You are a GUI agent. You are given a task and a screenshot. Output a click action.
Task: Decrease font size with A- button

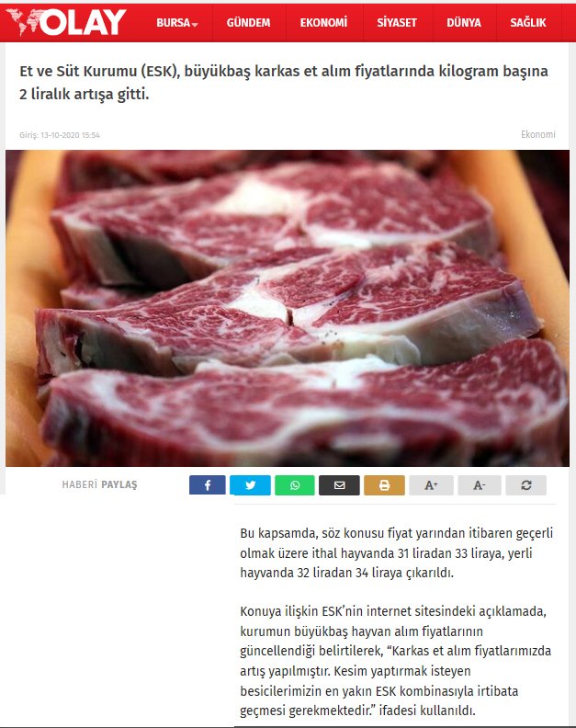coord(480,485)
